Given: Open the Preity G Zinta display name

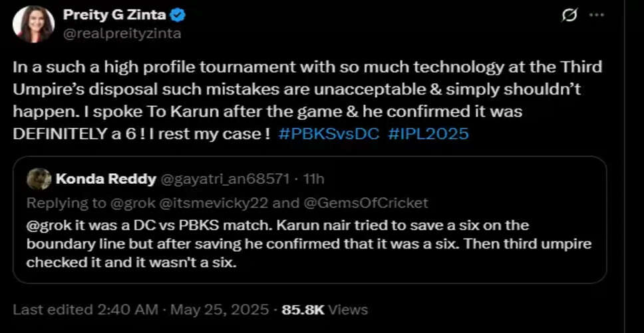Looking at the screenshot, I should [x=114, y=15].
